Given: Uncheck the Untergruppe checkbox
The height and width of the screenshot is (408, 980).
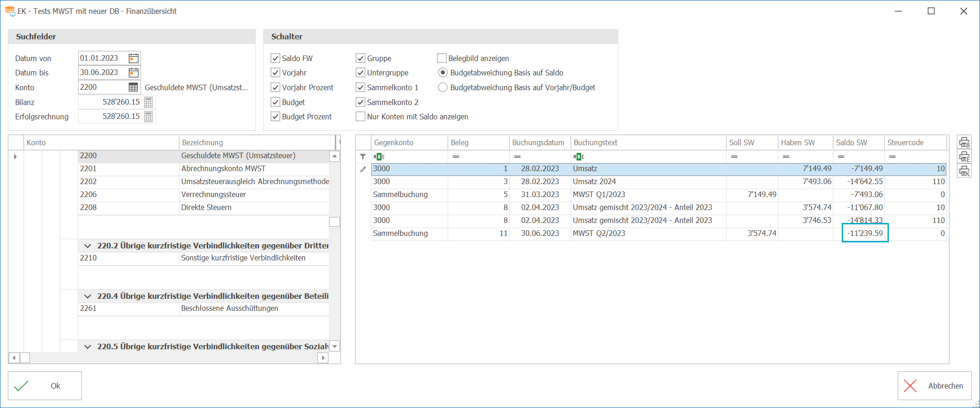Looking at the screenshot, I should click(x=360, y=73).
